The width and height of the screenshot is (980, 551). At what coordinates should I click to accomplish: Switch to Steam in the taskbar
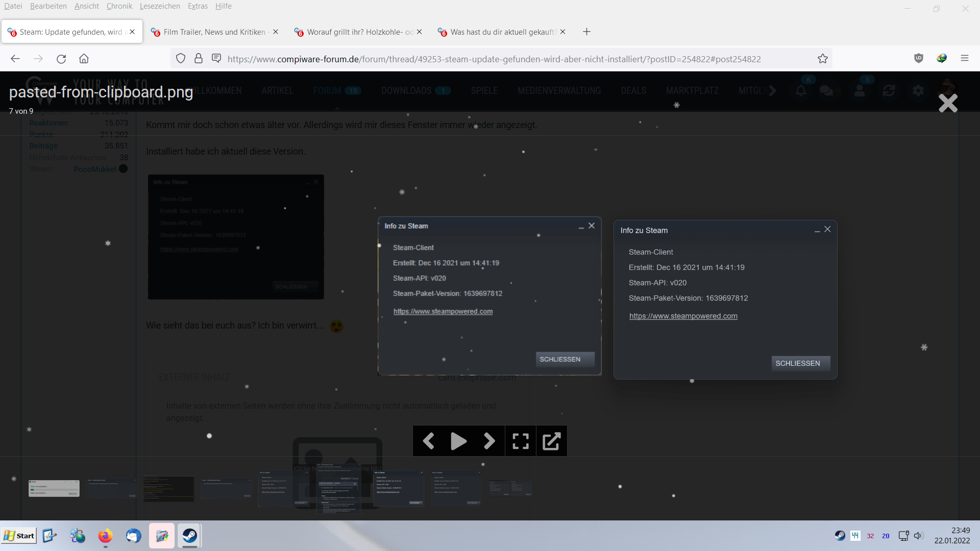click(190, 536)
